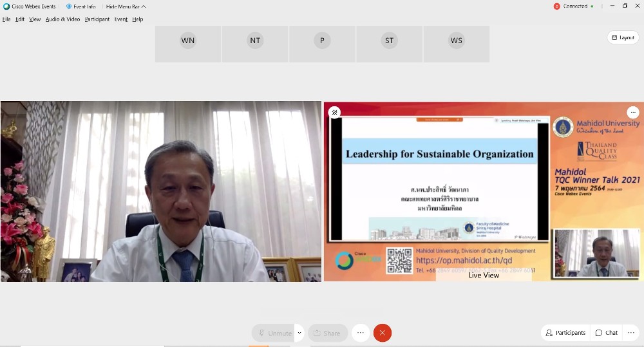
Task: Select the NT participant tile
Action: [x=255, y=41]
